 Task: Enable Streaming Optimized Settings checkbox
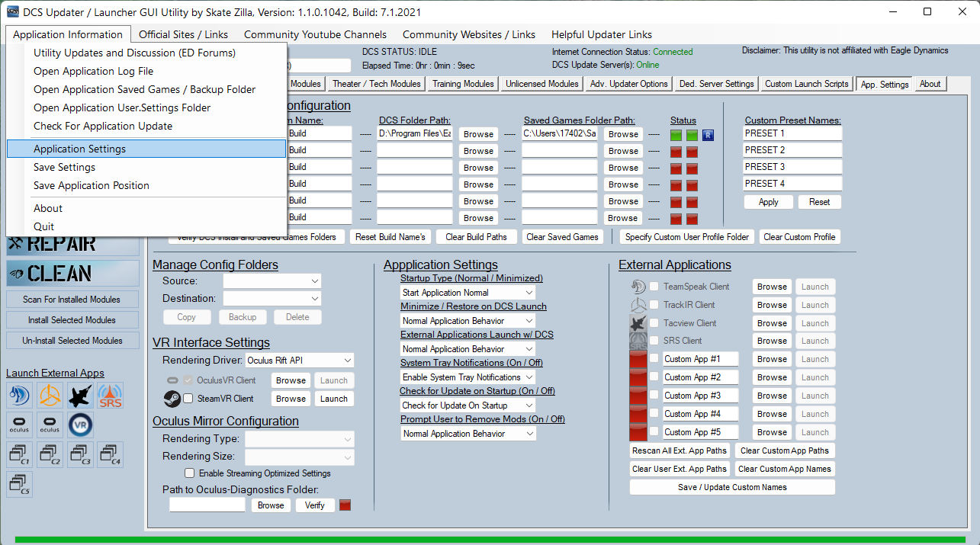point(190,473)
